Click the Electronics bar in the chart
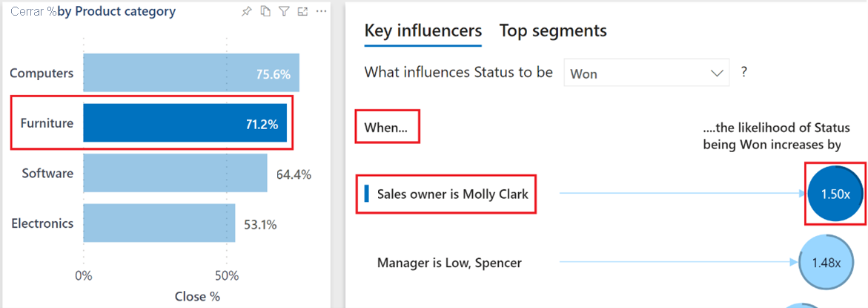The image size is (868, 308). pos(159,223)
